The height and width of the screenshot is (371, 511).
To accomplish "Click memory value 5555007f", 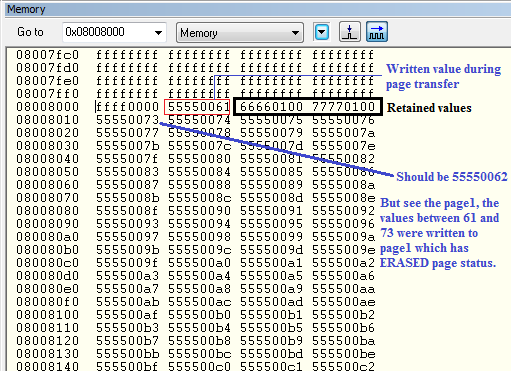I will [x=127, y=159].
